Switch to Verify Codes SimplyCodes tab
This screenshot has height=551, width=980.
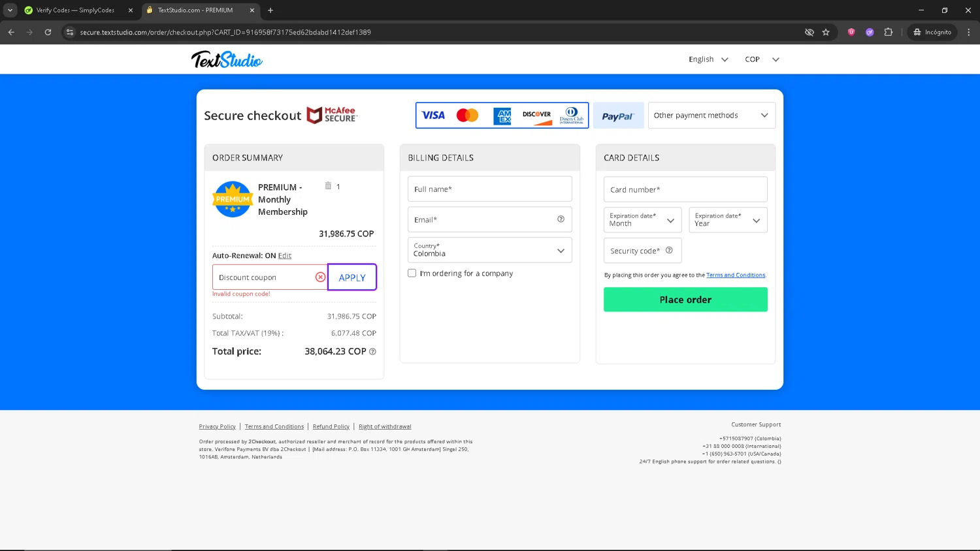point(75,10)
